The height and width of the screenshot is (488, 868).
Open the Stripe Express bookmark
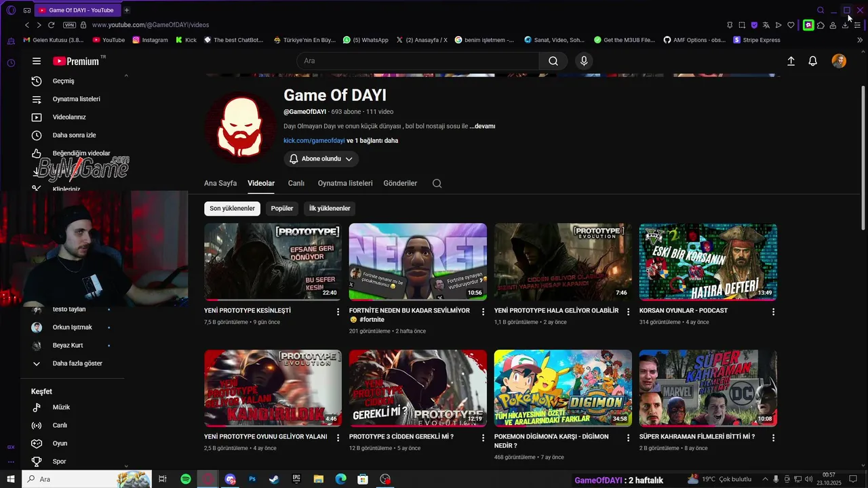(757, 40)
